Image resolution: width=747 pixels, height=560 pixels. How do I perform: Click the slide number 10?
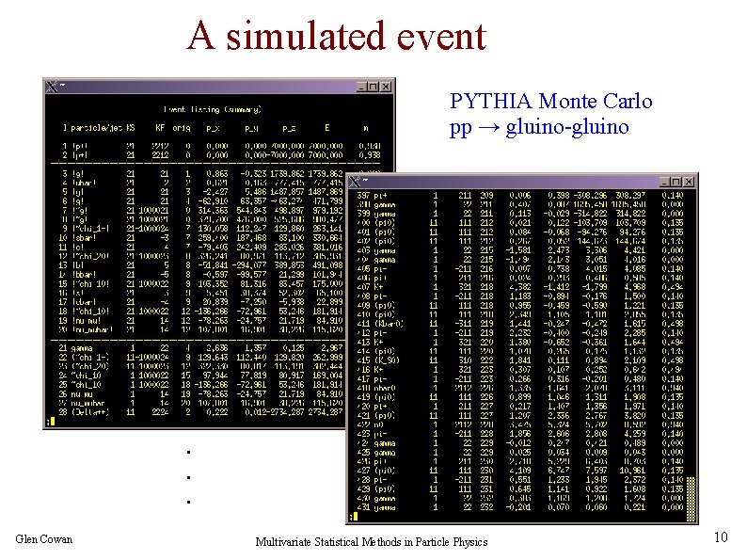coord(721,537)
